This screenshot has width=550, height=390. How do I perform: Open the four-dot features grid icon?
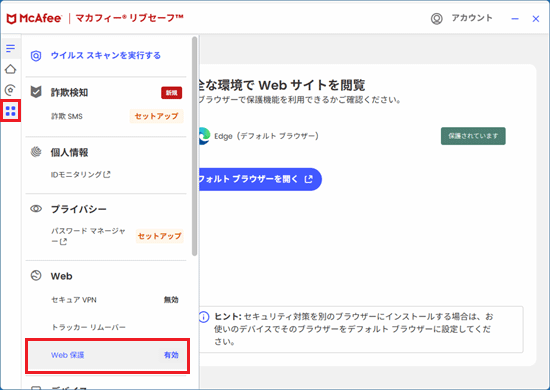tap(11, 111)
